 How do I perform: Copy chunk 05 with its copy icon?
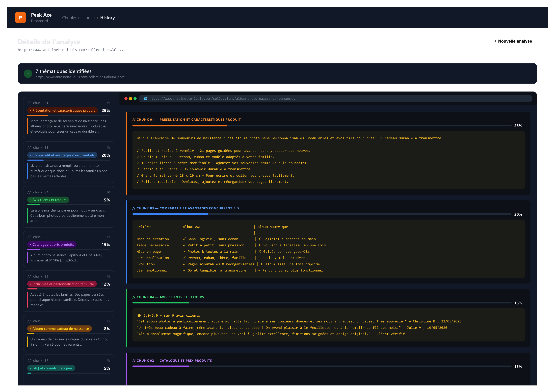(x=109, y=276)
